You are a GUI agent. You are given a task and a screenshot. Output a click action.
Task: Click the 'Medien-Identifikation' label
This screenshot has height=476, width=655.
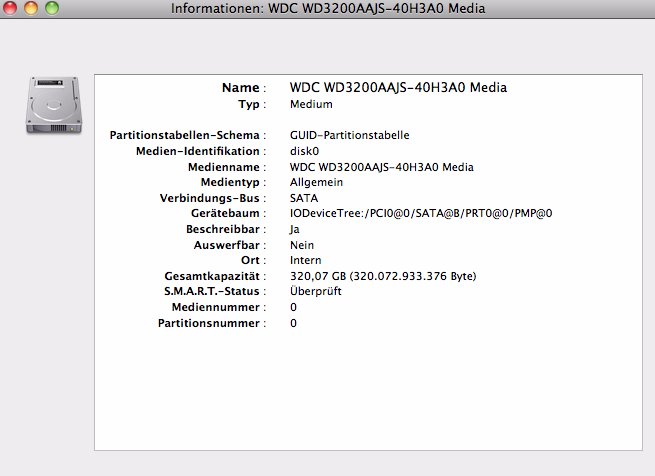click(198, 151)
